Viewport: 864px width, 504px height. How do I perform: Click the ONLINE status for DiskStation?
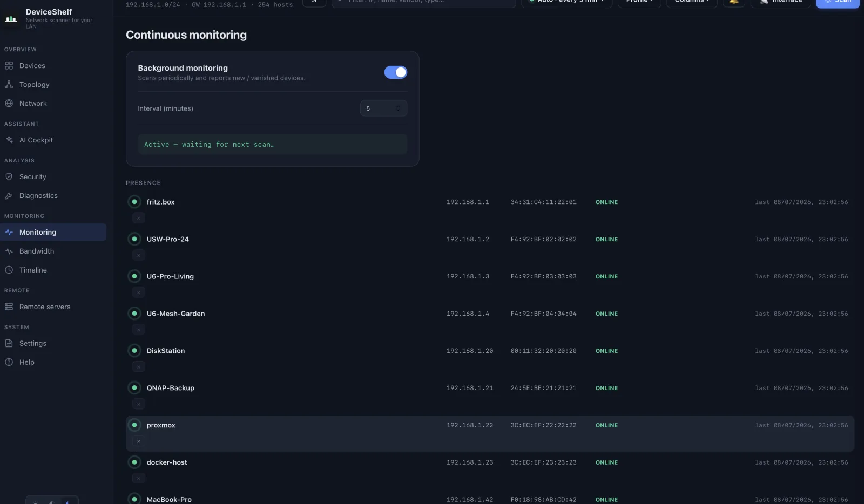(606, 351)
